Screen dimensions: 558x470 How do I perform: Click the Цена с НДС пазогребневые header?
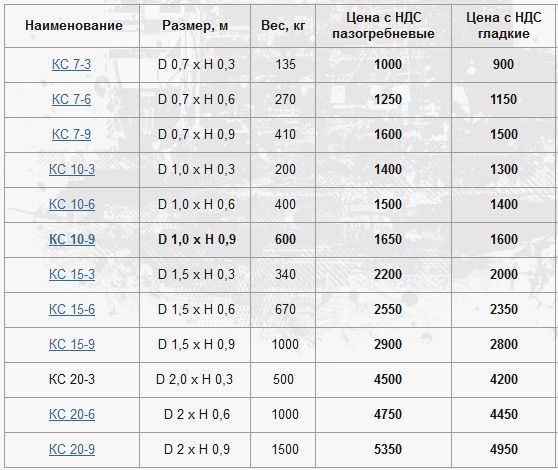(x=383, y=26)
